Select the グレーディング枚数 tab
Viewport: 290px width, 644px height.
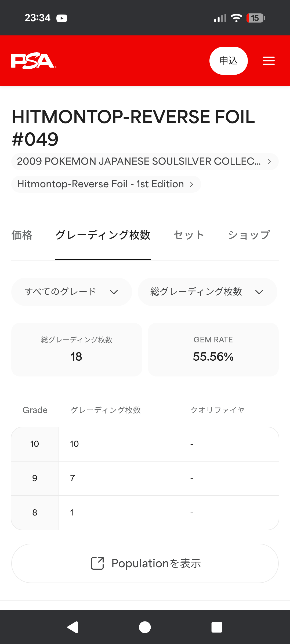click(x=103, y=235)
